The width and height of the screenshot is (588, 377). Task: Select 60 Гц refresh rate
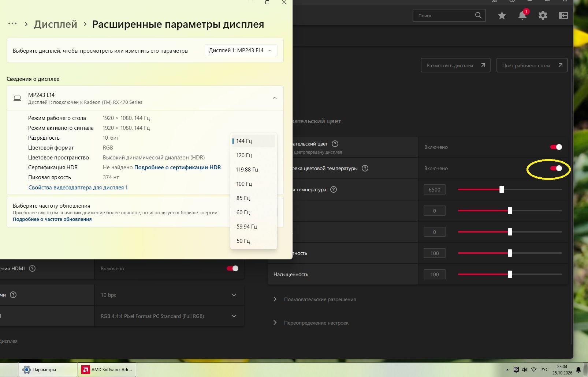point(254,212)
